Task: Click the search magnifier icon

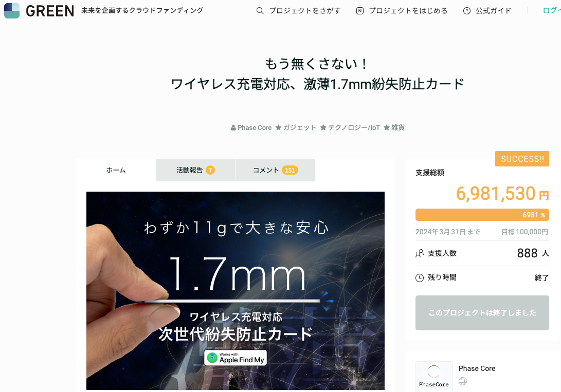Action: (260, 11)
